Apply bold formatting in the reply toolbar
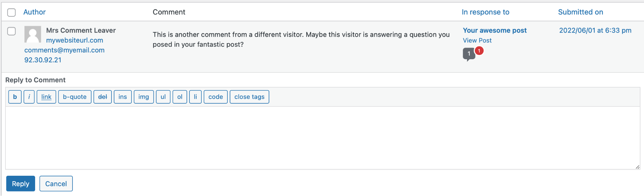 [14, 97]
